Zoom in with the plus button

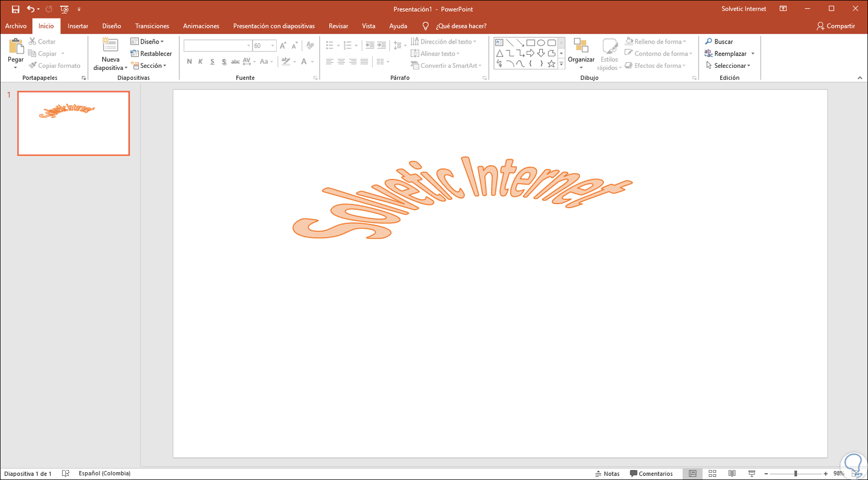(825, 474)
